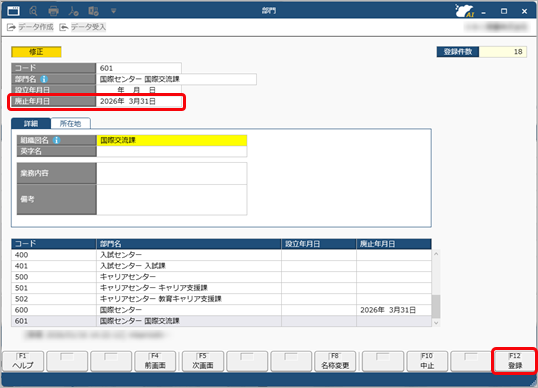Image resolution: width=538 pixels, height=388 pixels.
Task: Click the 設立年月日 column header
Action: click(319, 244)
